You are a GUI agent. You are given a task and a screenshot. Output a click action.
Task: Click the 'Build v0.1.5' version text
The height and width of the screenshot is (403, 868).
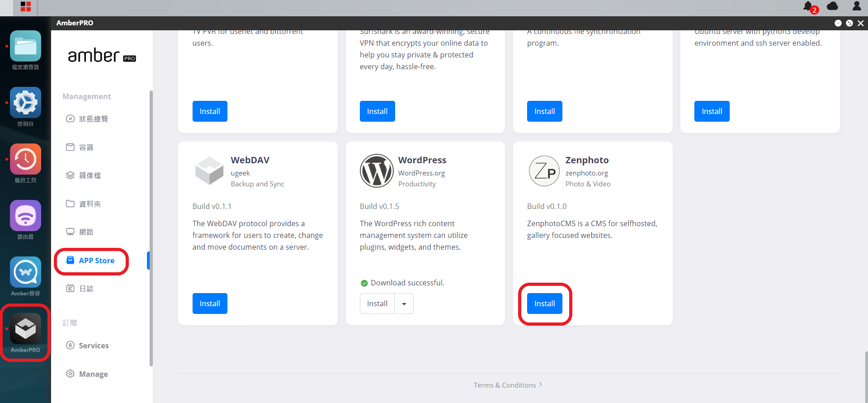379,206
